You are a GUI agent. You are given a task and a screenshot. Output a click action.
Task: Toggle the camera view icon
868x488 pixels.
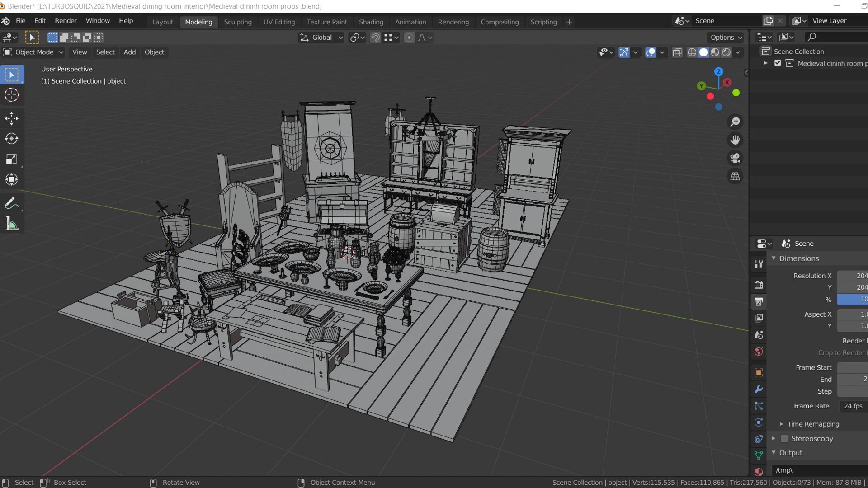(735, 158)
